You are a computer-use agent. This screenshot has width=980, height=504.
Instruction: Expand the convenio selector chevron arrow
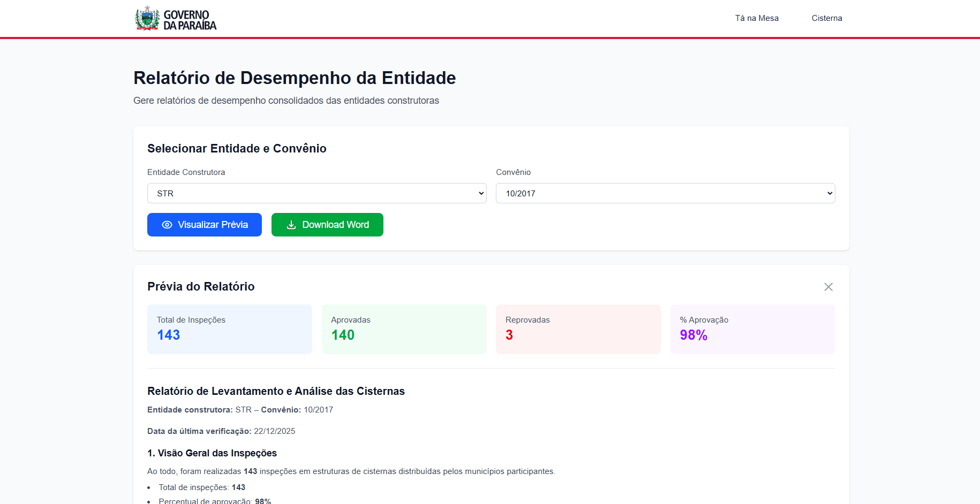[x=826, y=193]
